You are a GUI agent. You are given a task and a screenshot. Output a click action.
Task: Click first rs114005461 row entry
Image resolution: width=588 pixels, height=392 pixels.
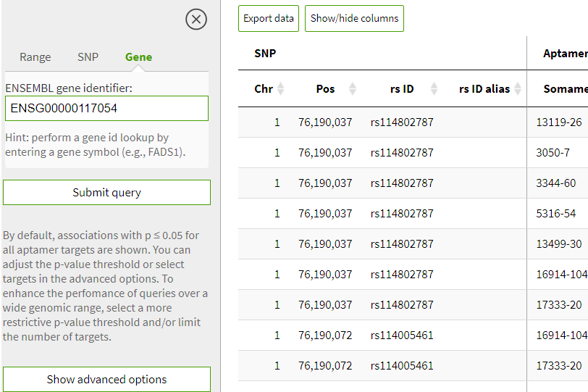401,335
